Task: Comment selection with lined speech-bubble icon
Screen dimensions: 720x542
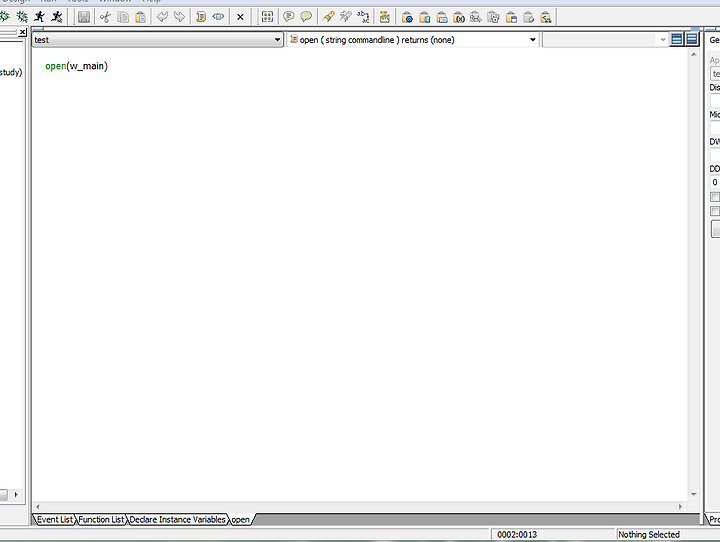Action: point(288,17)
